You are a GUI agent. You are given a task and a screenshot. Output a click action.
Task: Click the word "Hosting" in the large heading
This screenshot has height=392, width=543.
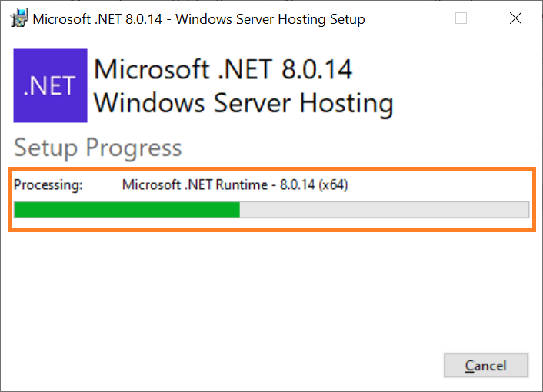point(346,104)
